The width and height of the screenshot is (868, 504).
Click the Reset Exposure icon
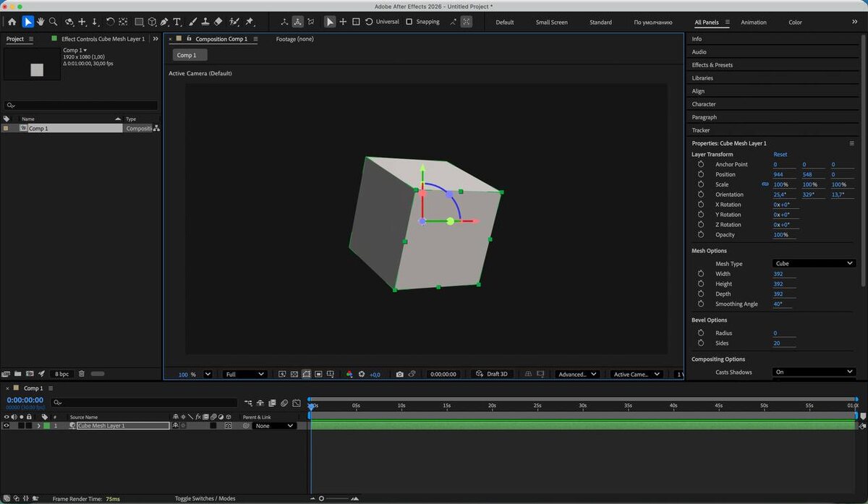(x=362, y=374)
